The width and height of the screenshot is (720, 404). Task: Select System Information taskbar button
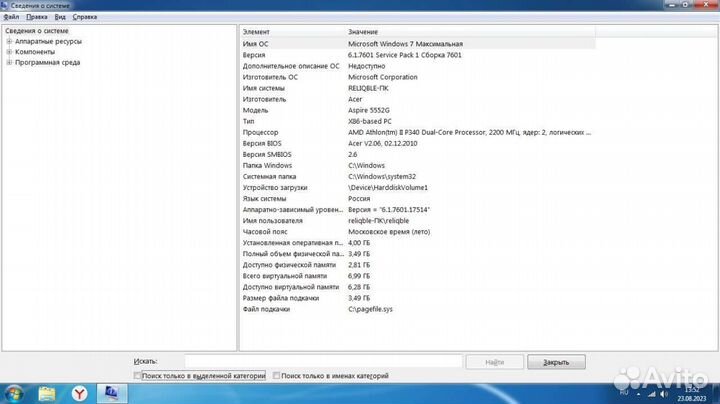tap(112, 393)
